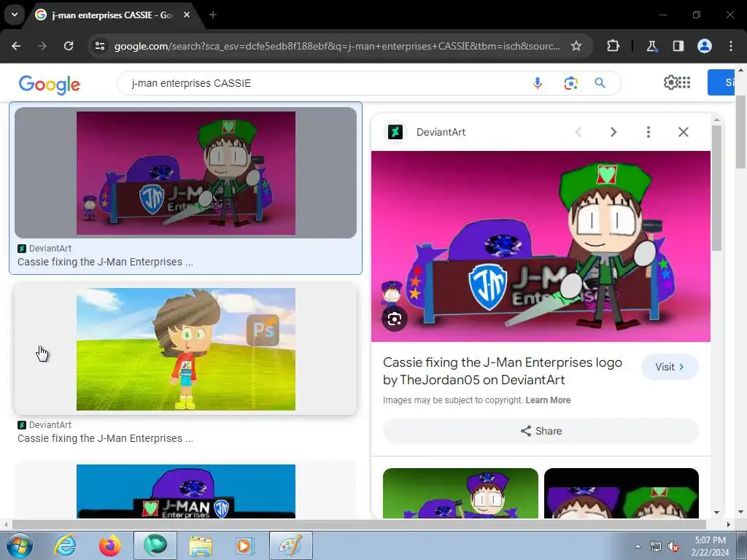Open Windows Media Player from taskbar

tap(245, 545)
